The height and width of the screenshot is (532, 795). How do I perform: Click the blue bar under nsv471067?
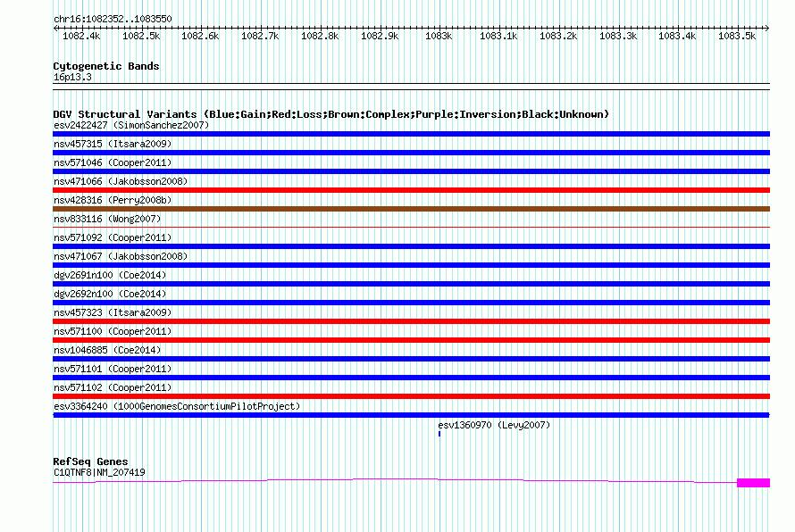click(x=411, y=265)
